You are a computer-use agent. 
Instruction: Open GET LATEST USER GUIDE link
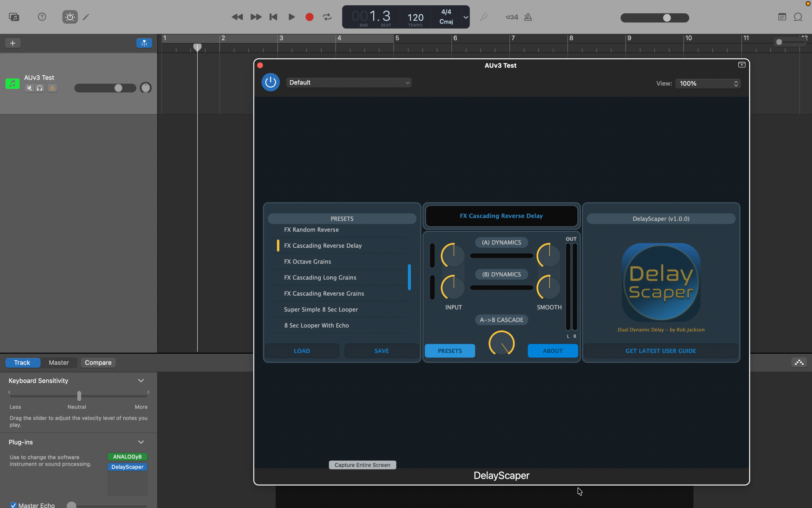(661, 351)
